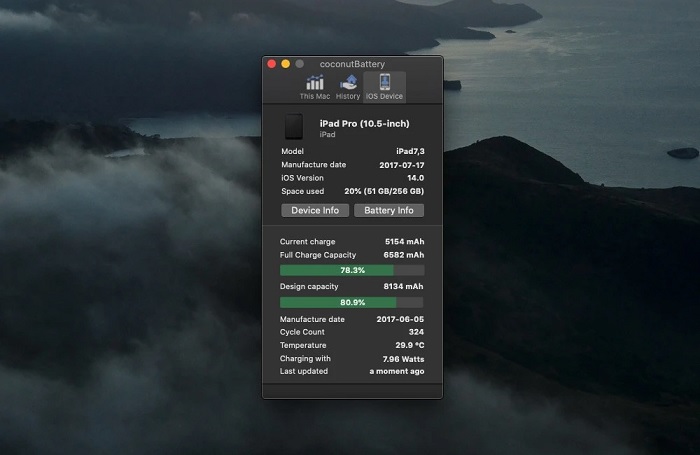The height and width of the screenshot is (455, 700).
Task: Minimize the coconutBattery window
Action: (x=285, y=64)
